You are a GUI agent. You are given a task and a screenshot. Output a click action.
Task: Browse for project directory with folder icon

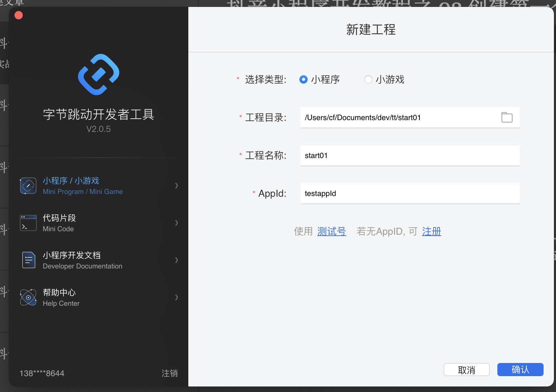(507, 117)
